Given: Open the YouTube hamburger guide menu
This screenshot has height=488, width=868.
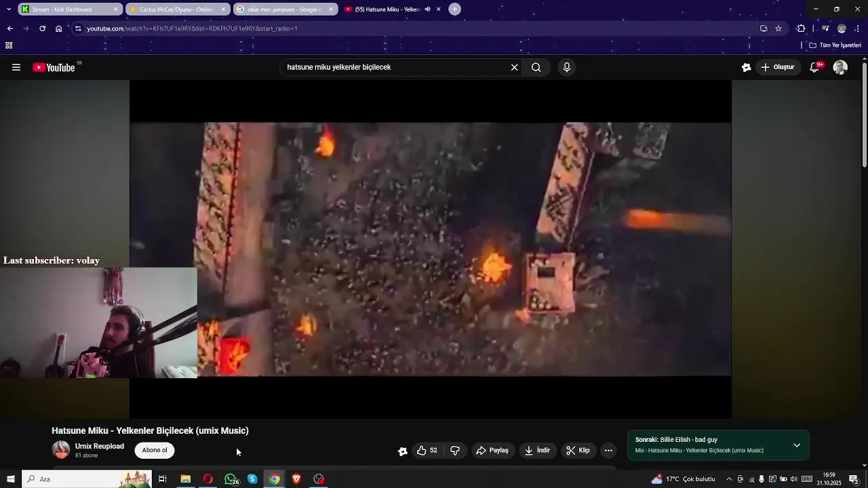Looking at the screenshot, I should 16,67.
